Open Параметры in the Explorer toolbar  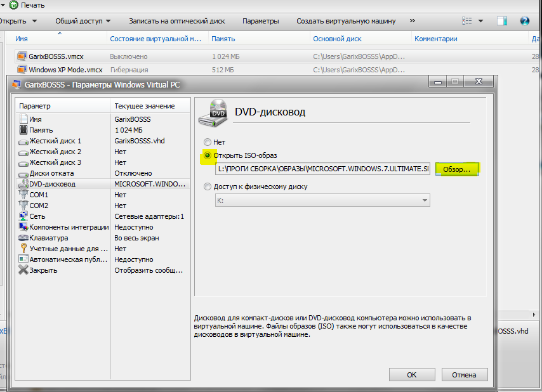(261, 21)
